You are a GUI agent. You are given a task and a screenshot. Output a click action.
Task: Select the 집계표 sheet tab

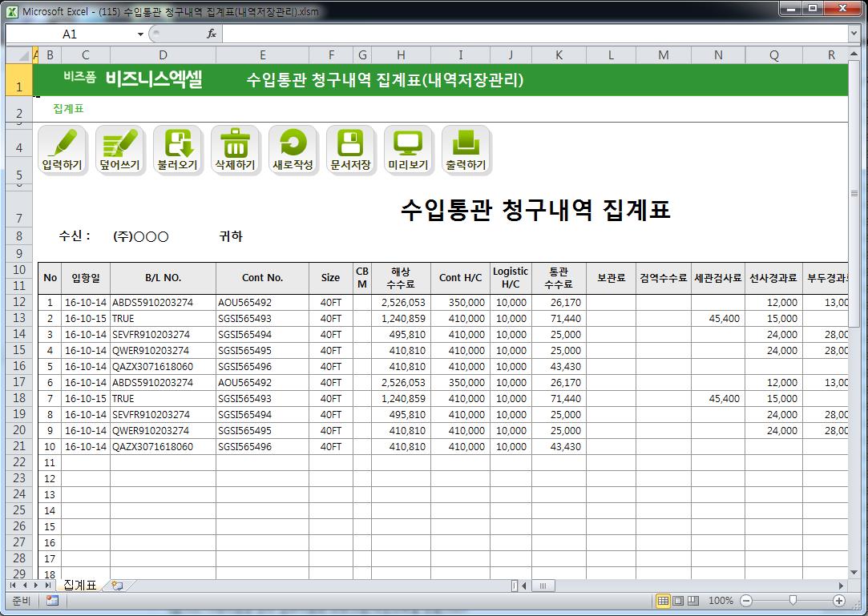pos(80,586)
